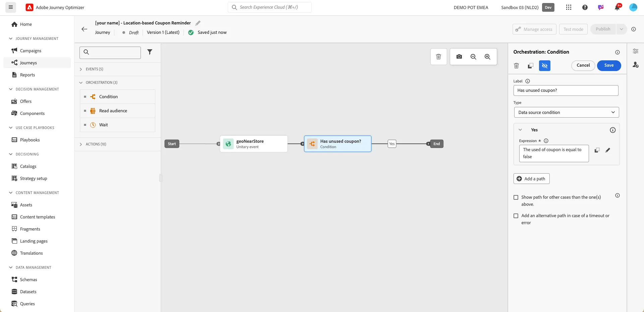Zoom in on the journey canvas
The height and width of the screenshot is (312, 644).
(x=487, y=57)
